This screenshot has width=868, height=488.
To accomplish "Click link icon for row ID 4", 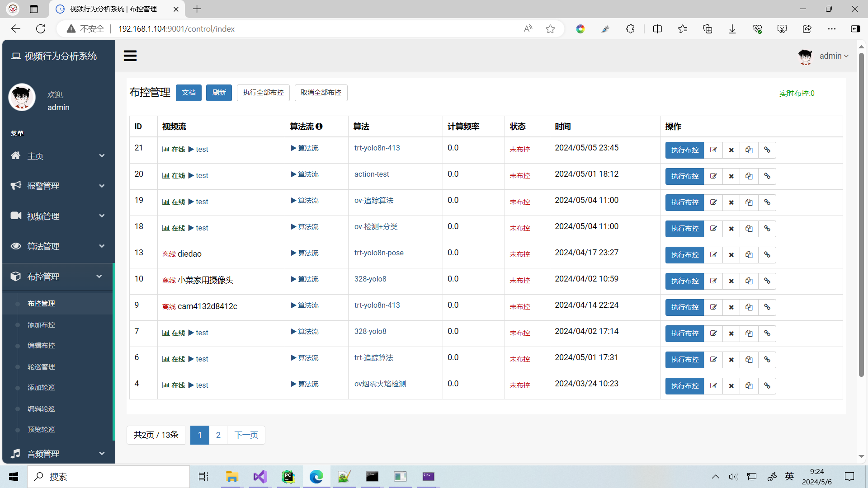I will [767, 386].
